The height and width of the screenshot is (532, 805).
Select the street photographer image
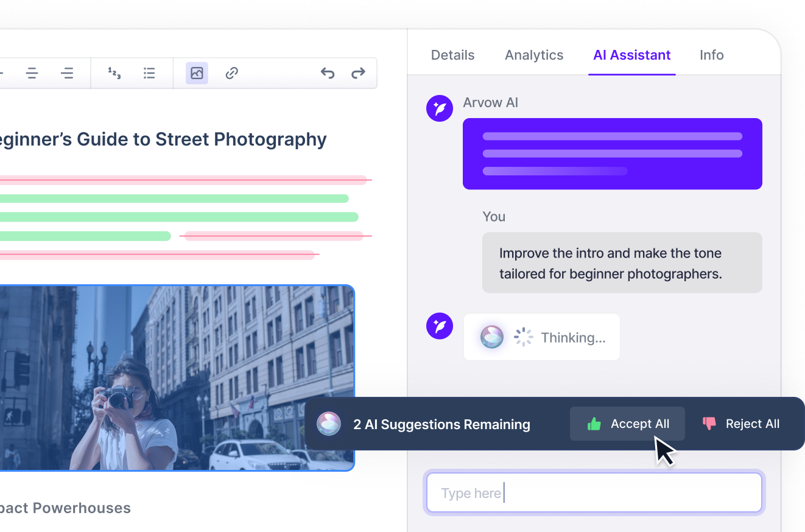point(177,377)
